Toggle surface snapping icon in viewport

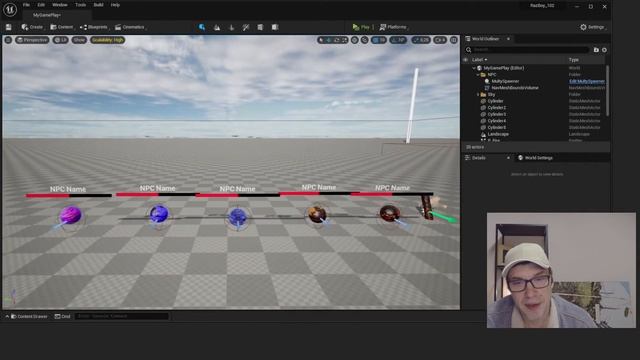364,40
